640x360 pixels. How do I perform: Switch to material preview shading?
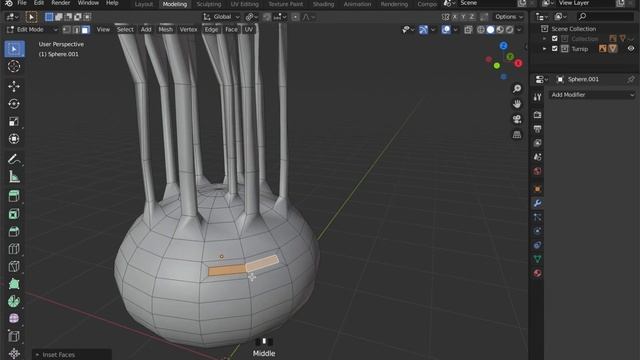500,29
